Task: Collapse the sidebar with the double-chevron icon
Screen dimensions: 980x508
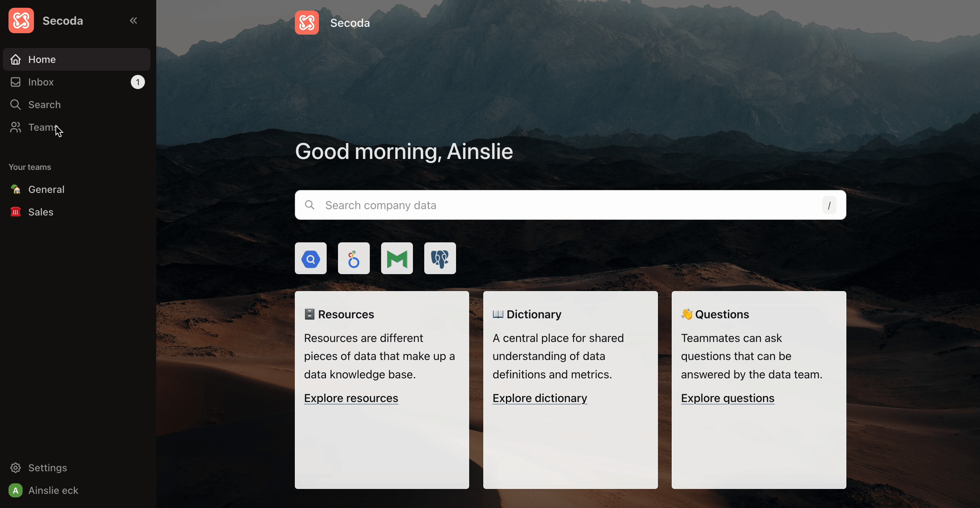Action: click(x=133, y=20)
